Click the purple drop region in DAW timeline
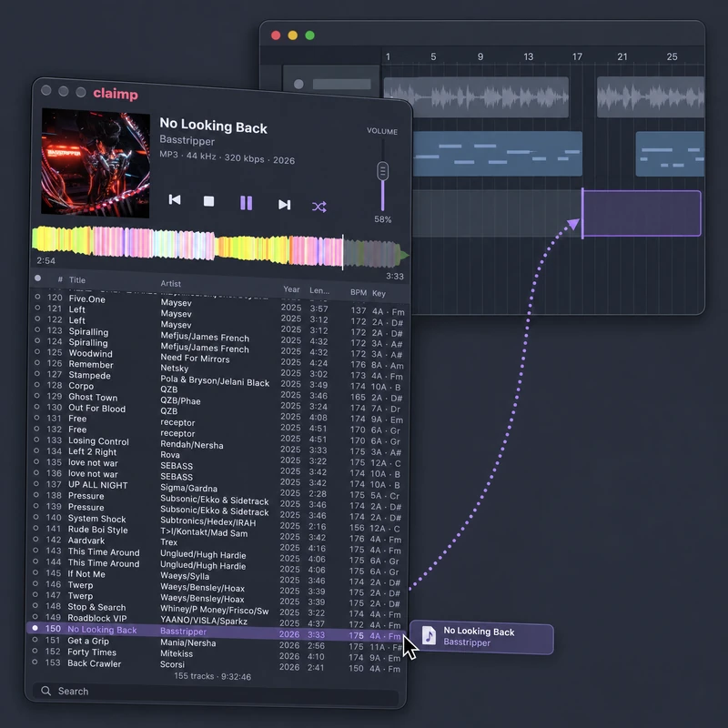The height and width of the screenshot is (728, 728). pyautogui.click(x=642, y=214)
